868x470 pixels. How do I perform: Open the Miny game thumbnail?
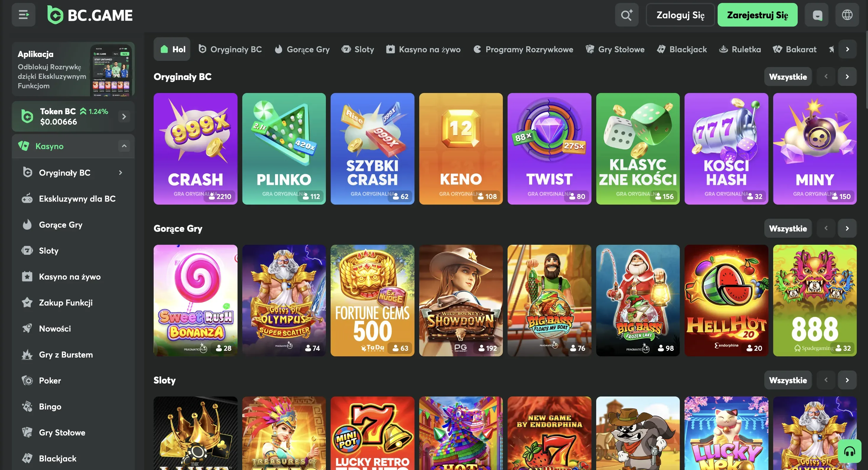pos(815,148)
